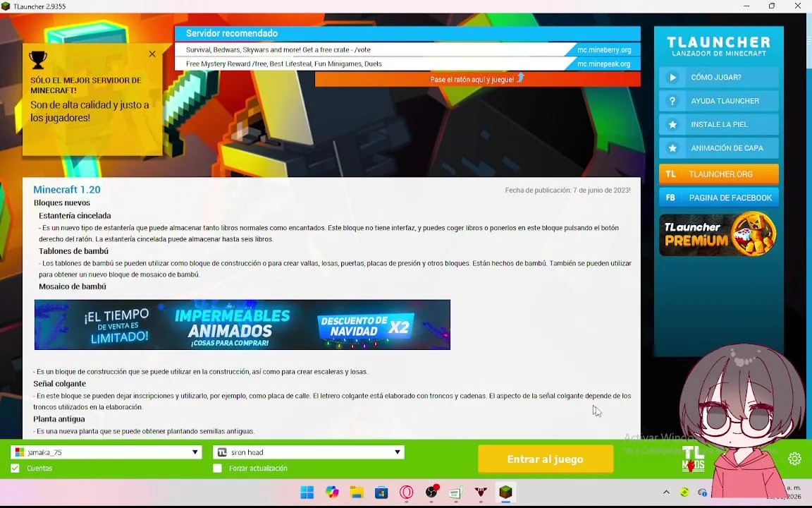
Task: Open TLauncher settings gear icon
Action: tap(794, 459)
